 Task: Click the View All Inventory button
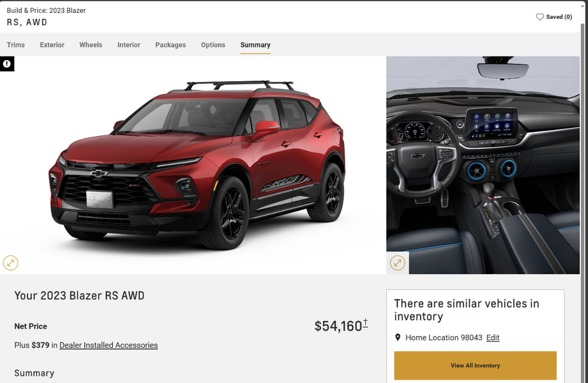click(x=475, y=365)
